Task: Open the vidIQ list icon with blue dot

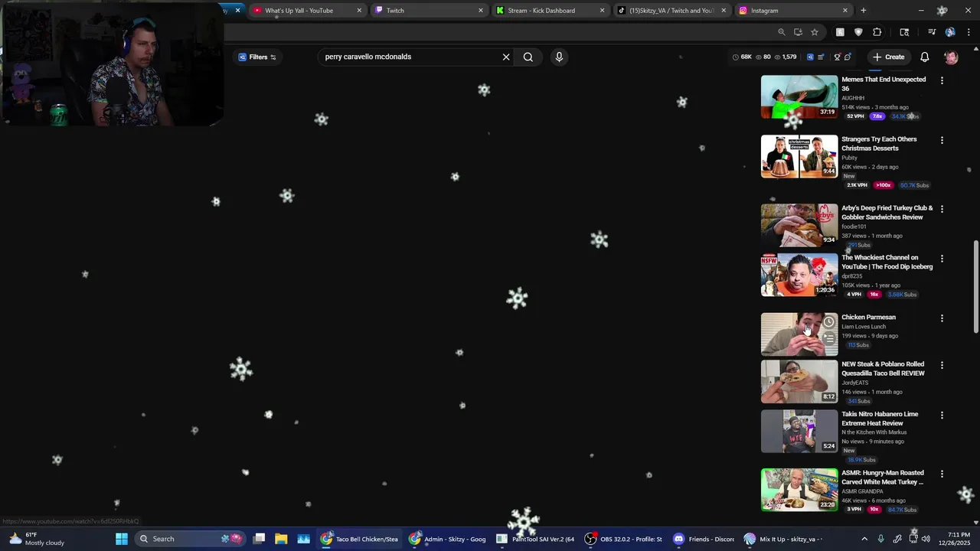Action: 822,57
